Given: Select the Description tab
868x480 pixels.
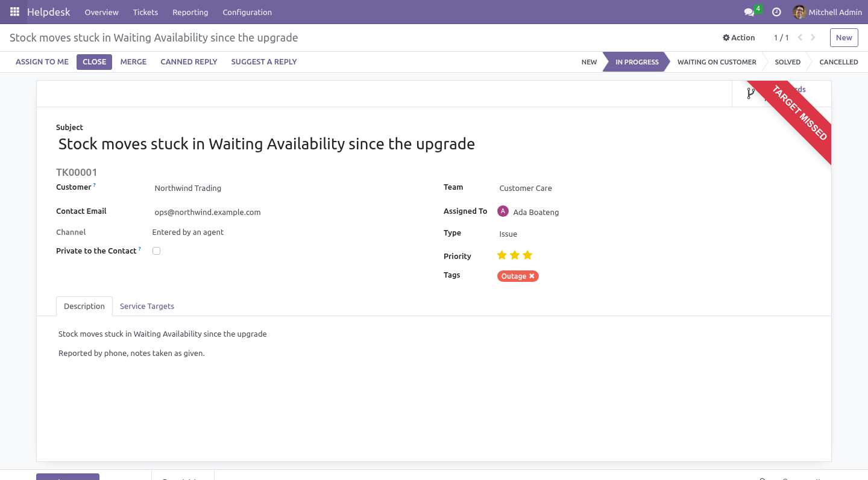Looking at the screenshot, I should 84,306.
